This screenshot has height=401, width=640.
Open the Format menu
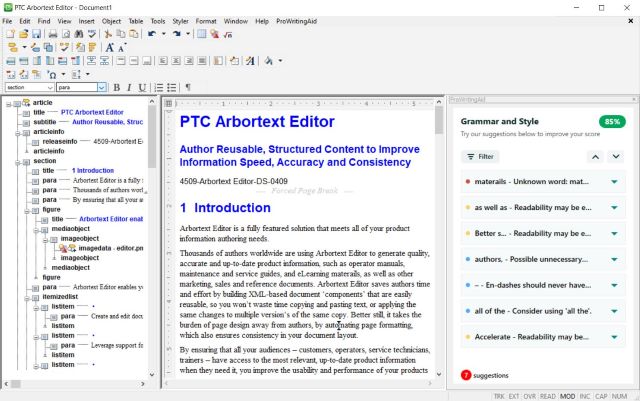[206, 21]
